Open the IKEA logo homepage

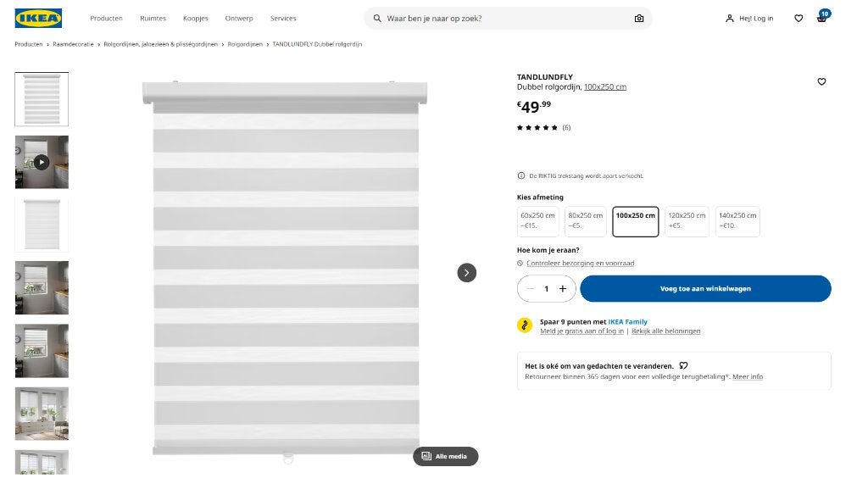tap(38, 19)
